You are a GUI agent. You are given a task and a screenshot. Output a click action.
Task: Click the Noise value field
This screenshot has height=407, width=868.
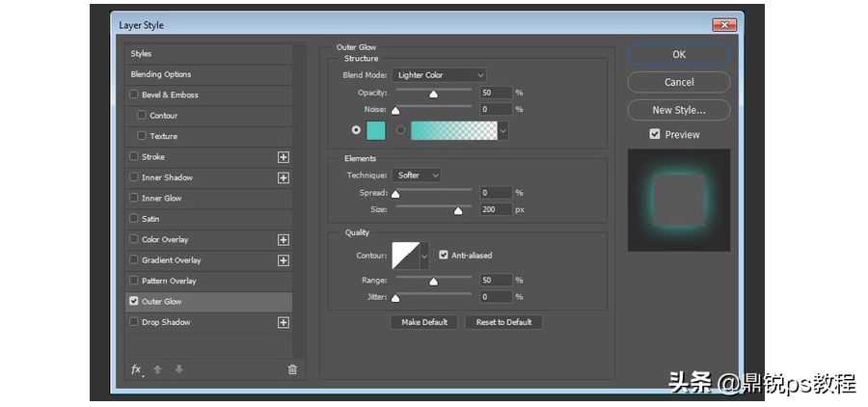(x=496, y=109)
